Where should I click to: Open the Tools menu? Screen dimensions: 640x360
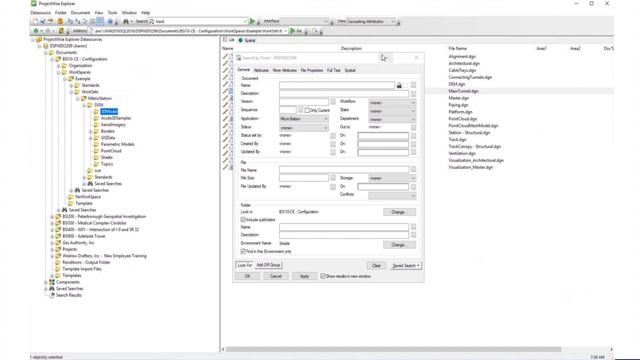[x=112, y=13]
